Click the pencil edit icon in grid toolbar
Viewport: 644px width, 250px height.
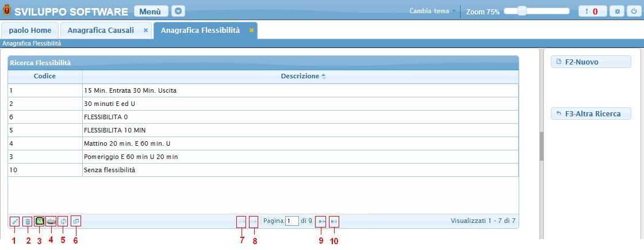[x=15, y=221]
